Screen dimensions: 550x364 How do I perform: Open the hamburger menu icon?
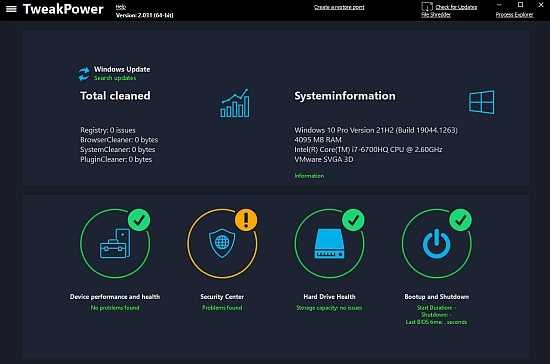[x=11, y=9]
